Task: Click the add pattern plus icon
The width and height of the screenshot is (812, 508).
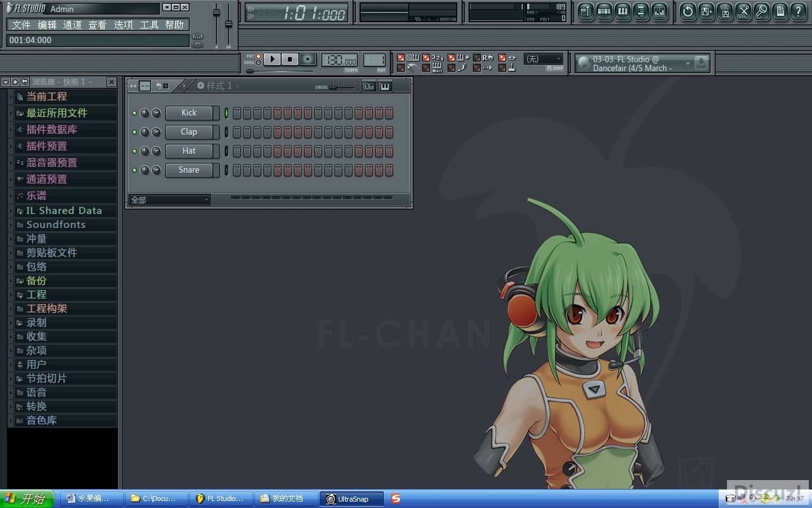Action: (200, 86)
